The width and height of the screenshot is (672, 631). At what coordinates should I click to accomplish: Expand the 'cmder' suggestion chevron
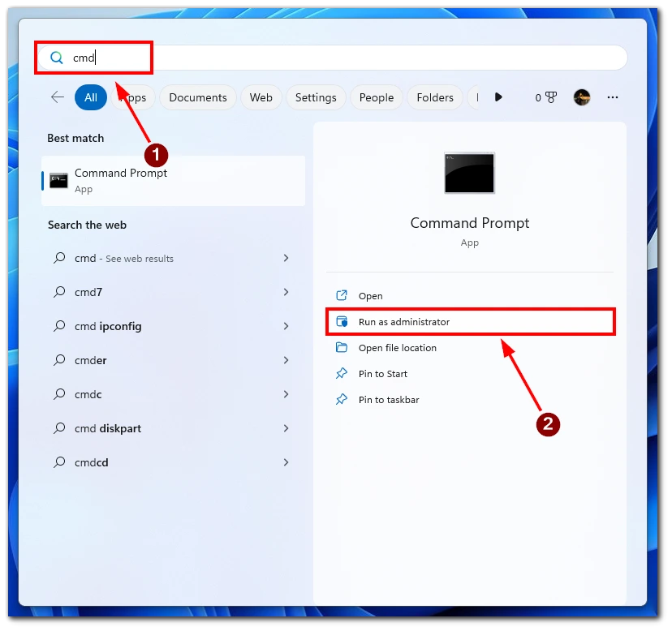(286, 360)
